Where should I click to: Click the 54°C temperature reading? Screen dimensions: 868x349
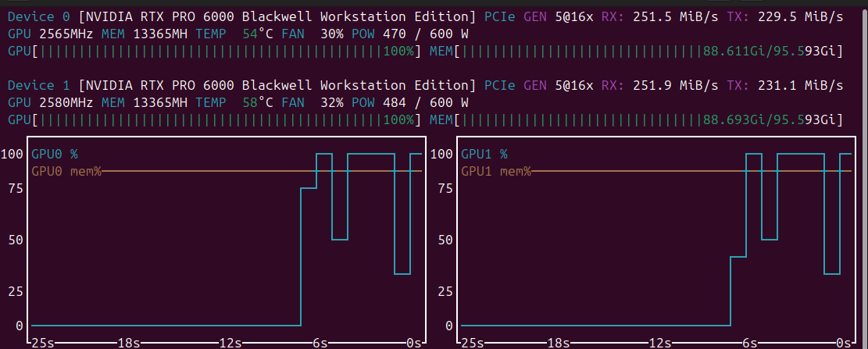(257, 34)
